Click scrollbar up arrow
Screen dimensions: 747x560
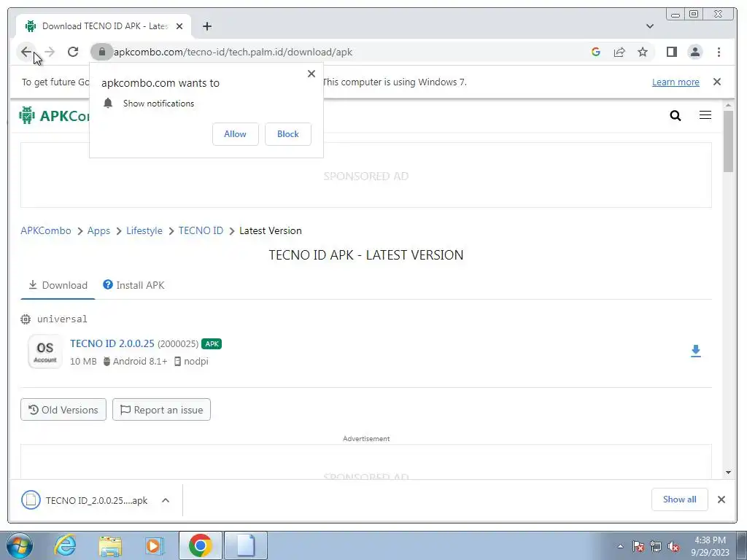pos(728,105)
